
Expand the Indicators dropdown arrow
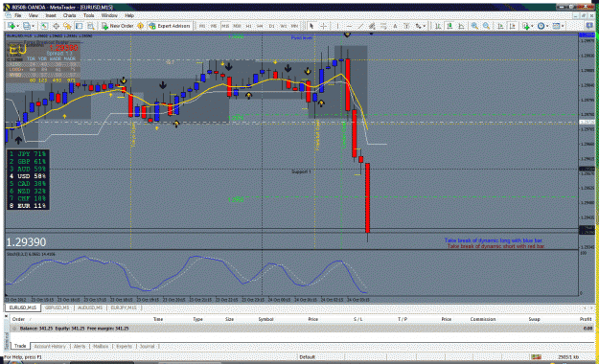(x=532, y=26)
